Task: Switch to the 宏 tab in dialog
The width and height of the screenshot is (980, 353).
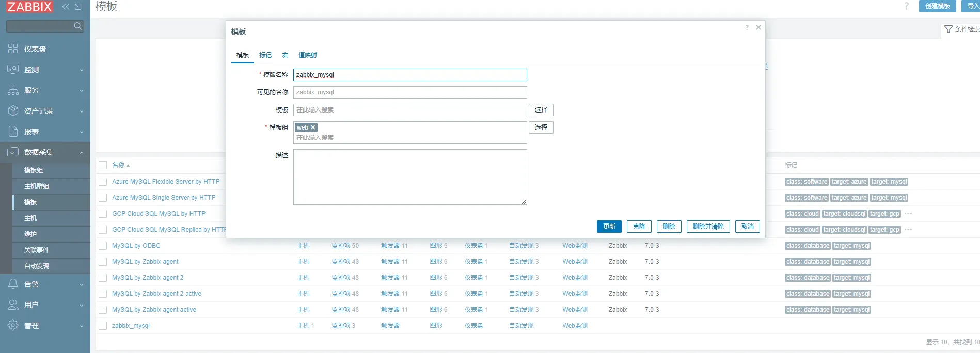Action: point(285,55)
